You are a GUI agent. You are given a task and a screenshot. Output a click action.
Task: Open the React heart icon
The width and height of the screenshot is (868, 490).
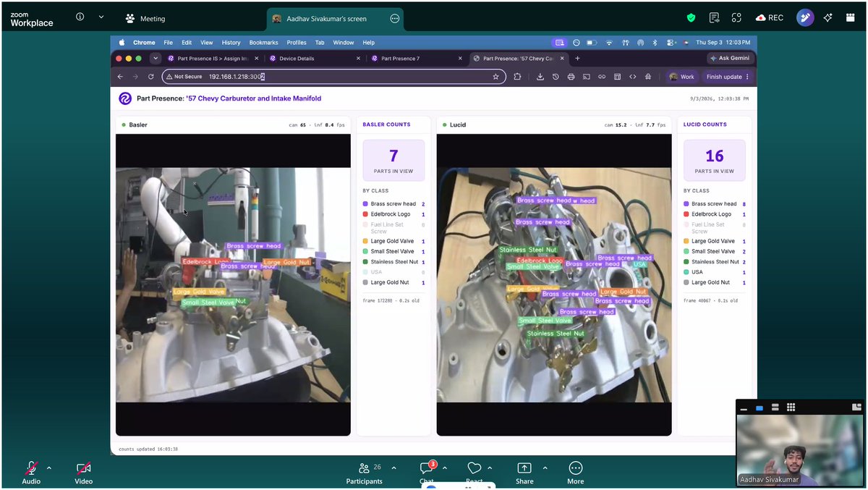tap(474, 468)
